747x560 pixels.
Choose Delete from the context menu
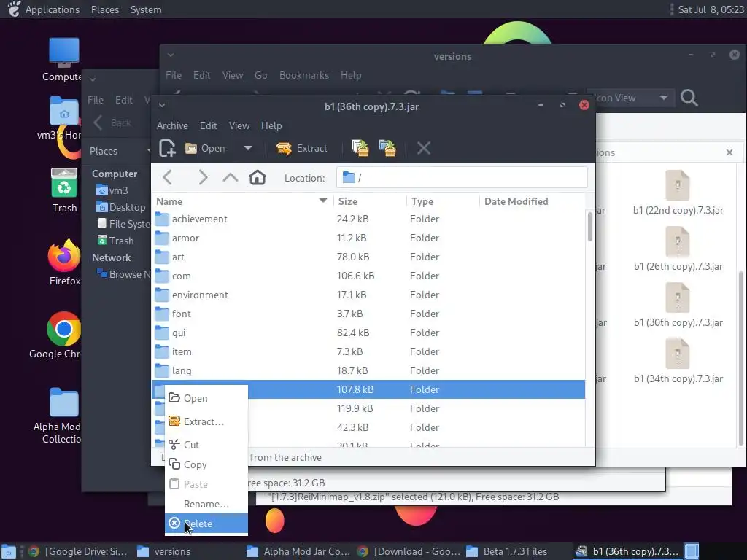(x=206, y=524)
